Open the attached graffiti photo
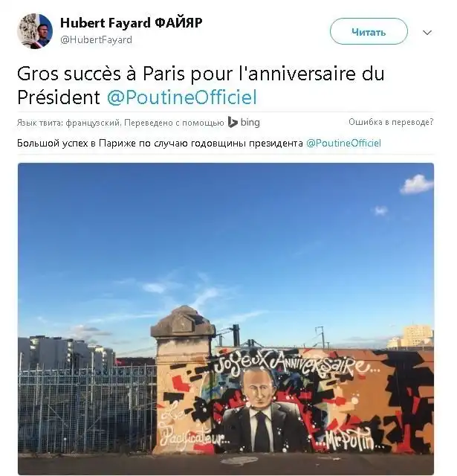The width and height of the screenshot is (457, 476). (226, 318)
